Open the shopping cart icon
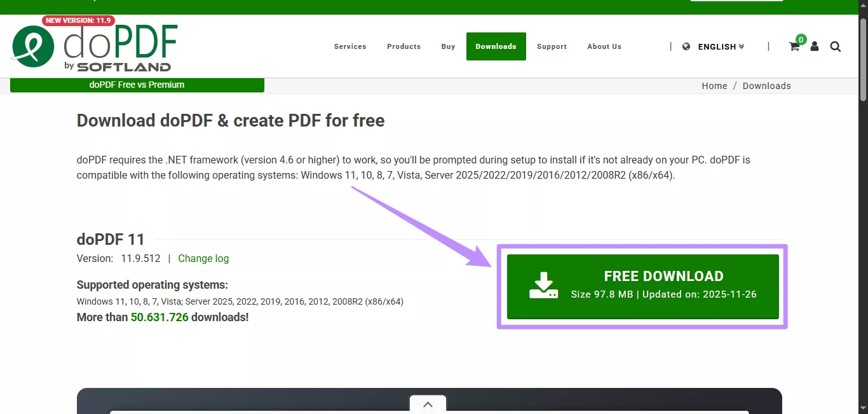868x414 pixels. pos(794,46)
